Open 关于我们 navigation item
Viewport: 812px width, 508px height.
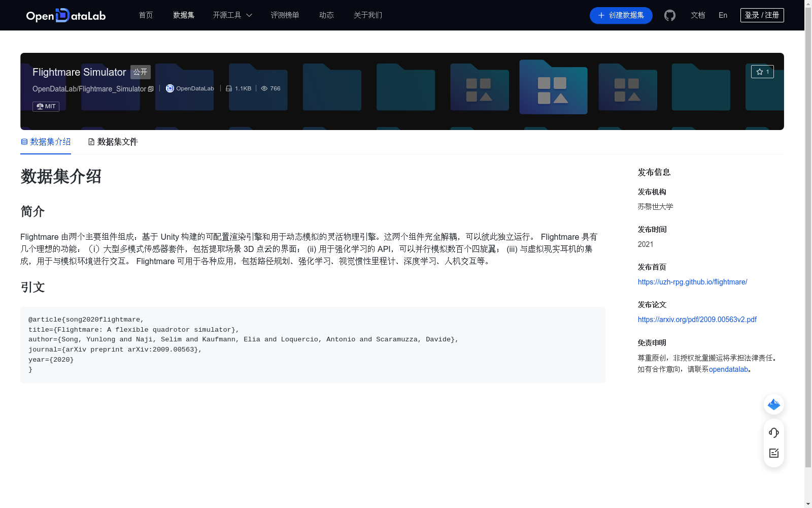point(368,15)
